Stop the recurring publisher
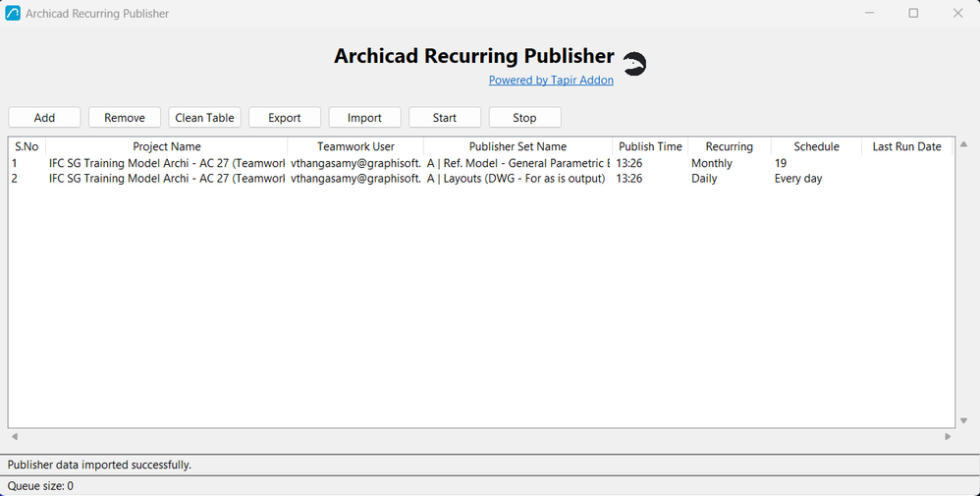Viewport: 980px width, 496px height. coord(524,118)
